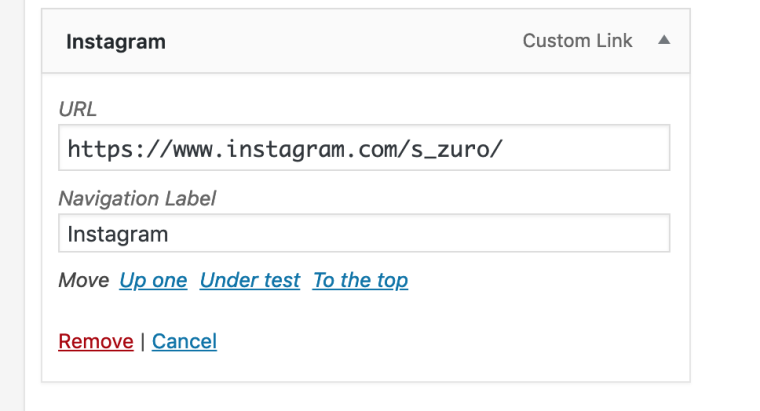Move the item Up one
This screenshot has height=411, width=760.
click(153, 281)
